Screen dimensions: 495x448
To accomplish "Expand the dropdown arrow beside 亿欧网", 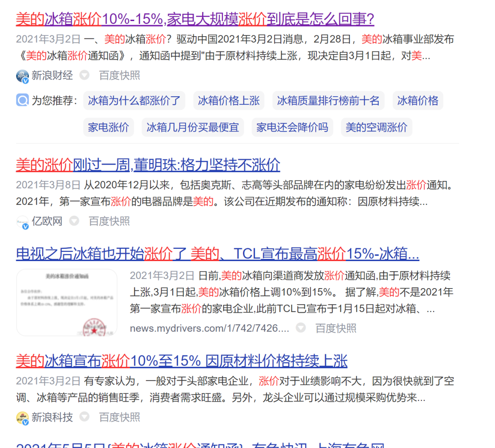I will point(74,221).
